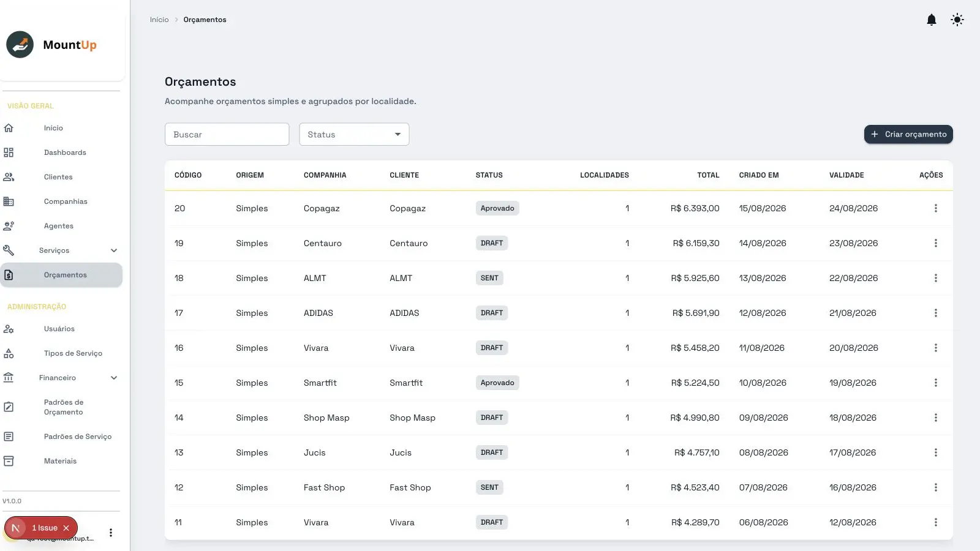This screenshot has width=980, height=551.
Task: Dismiss the 1 Issue badge
Action: (x=66, y=528)
